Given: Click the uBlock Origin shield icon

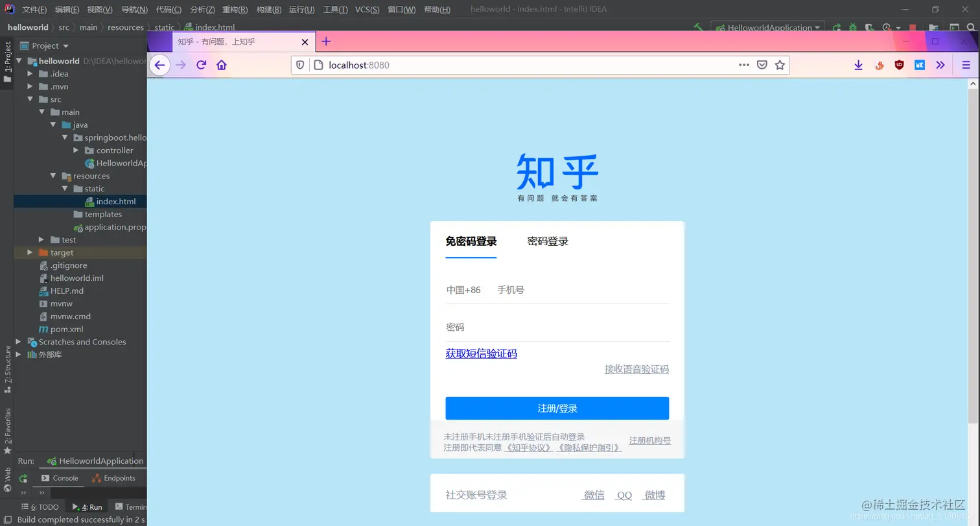Looking at the screenshot, I should point(898,65).
